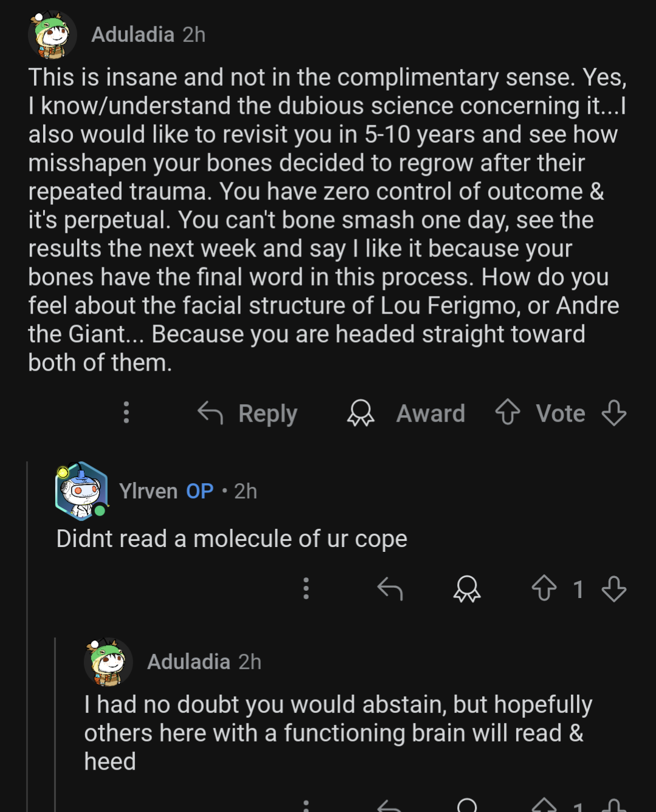Give an award to Ylrven's comment

point(467,588)
